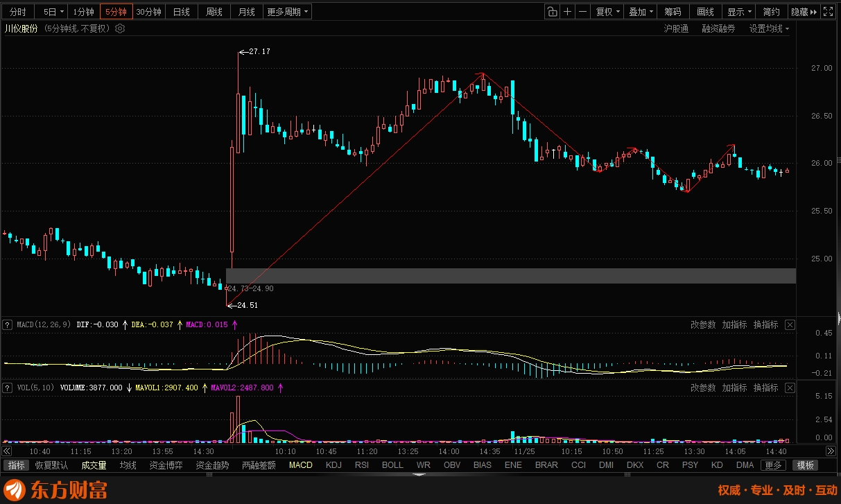The height and width of the screenshot is (504, 841).
Task: Toggle the 筹码 chip distribution view
Action: (x=673, y=12)
